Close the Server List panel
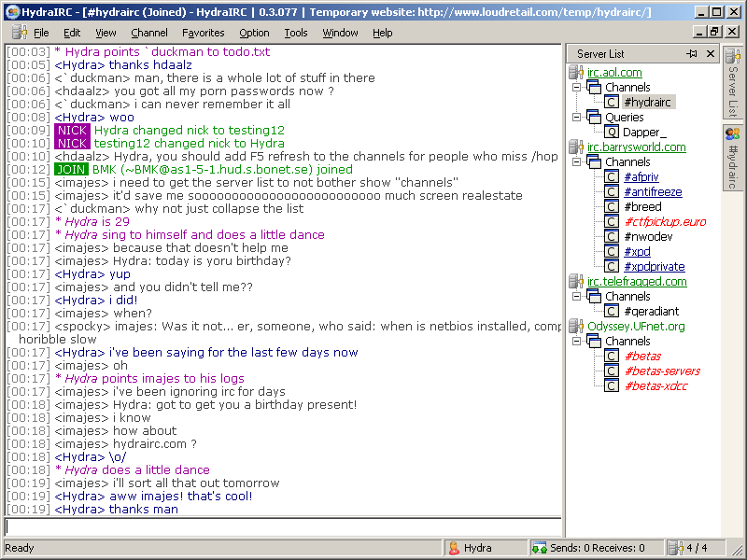The image size is (747, 560). [711, 54]
